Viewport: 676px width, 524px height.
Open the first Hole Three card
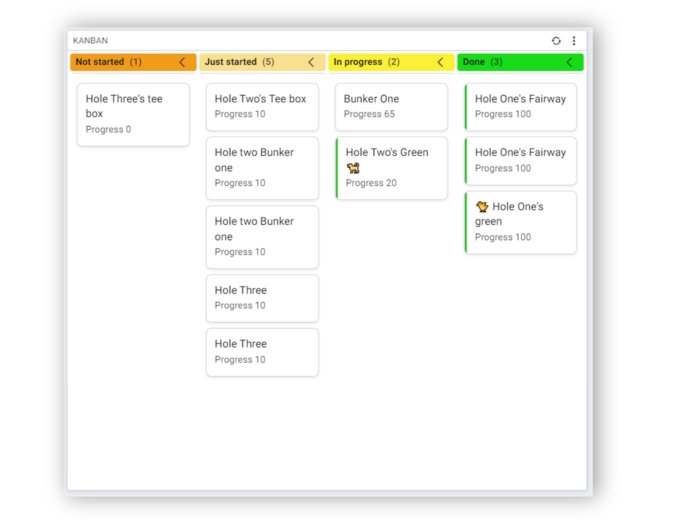262,298
